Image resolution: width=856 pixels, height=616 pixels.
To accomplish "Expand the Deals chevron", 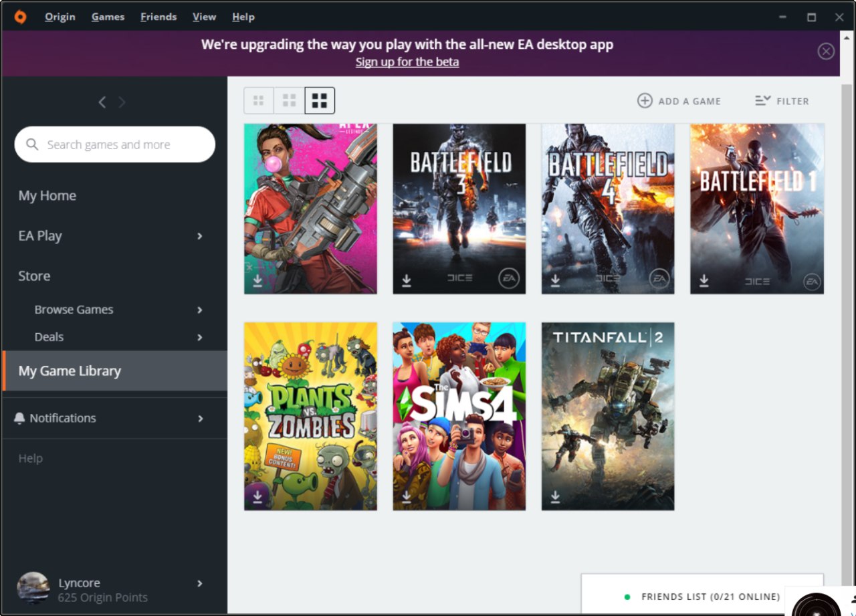I will click(199, 337).
